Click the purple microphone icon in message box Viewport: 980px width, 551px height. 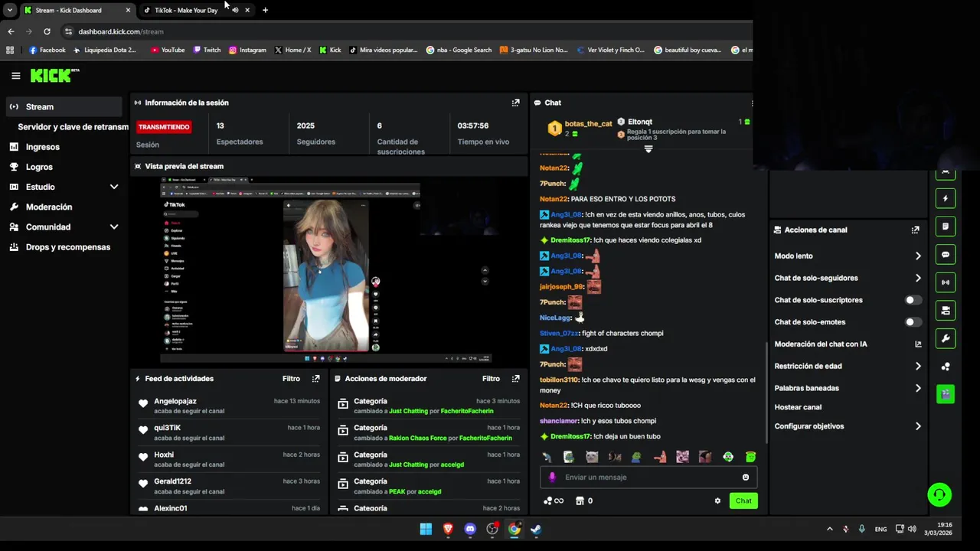[x=553, y=478]
